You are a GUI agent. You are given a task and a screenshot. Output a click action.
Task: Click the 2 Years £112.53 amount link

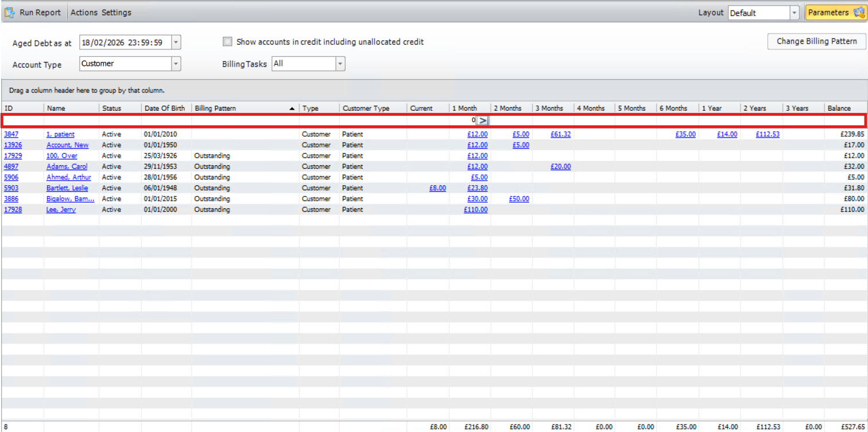coord(768,134)
